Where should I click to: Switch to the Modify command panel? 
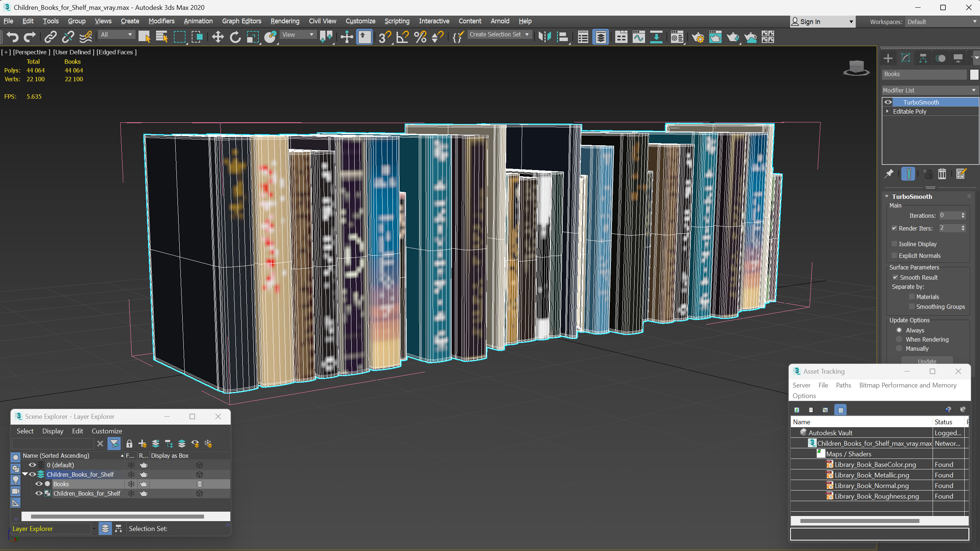[x=905, y=58]
